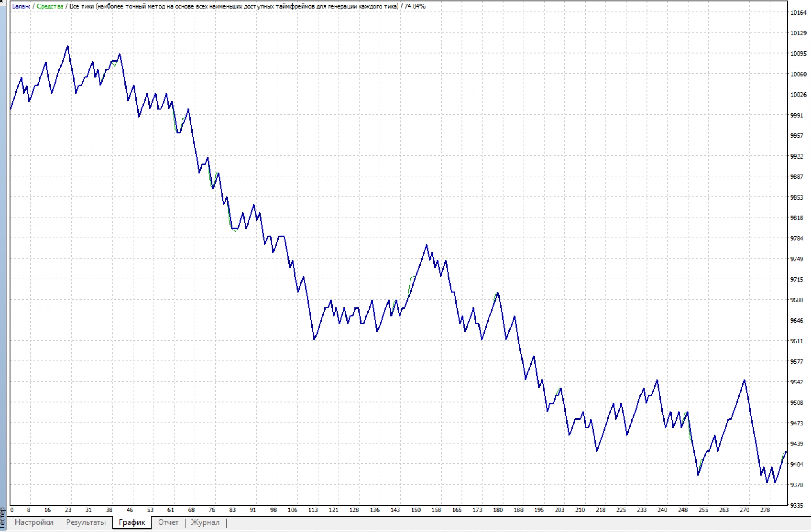The image size is (811, 532).
Task: Click the green Средства legend label
Action: coord(50,6)
